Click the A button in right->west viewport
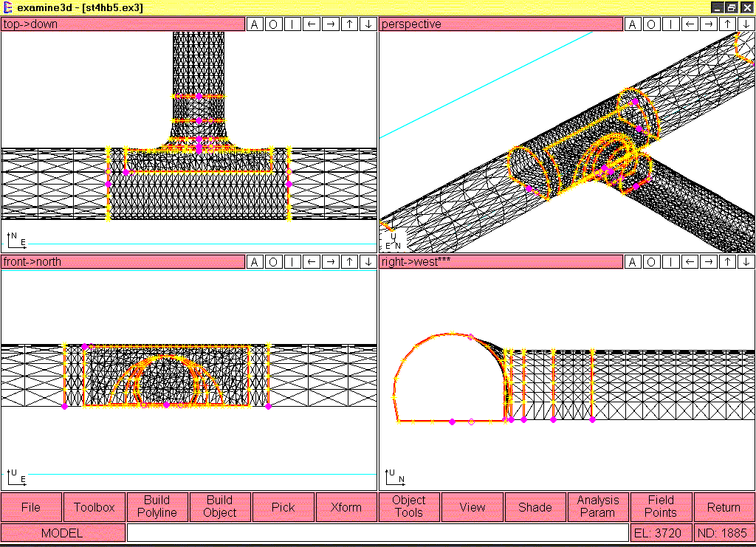Image resolution: width=756 pixels, height=547 pixels. tap(632, 262)
